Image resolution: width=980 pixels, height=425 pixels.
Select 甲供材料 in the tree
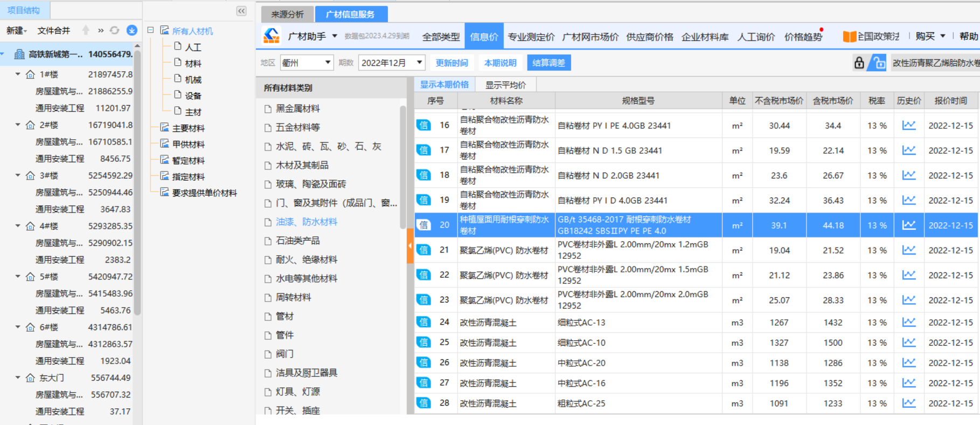tap(189, 144)
